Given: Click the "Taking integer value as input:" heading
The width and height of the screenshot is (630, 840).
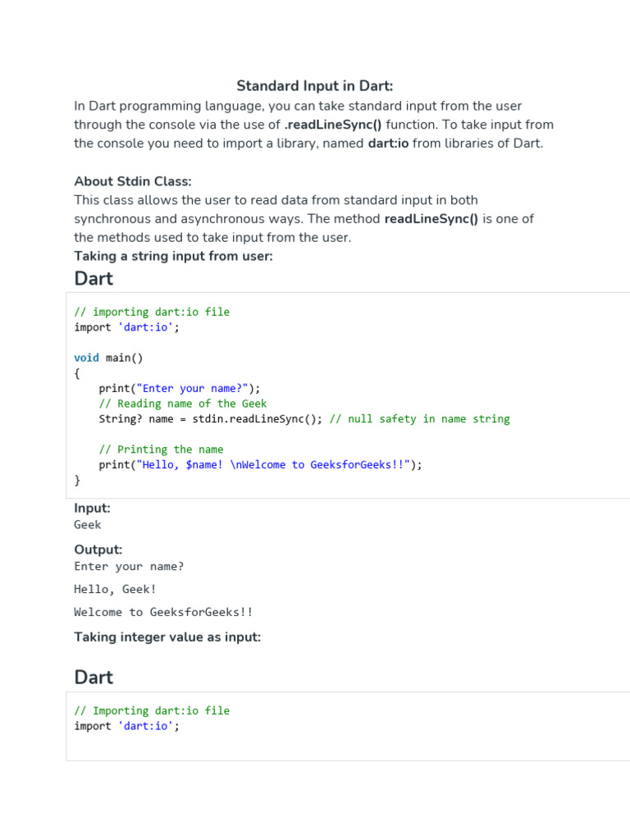Looking at the screenshot, I should point(167,637).
